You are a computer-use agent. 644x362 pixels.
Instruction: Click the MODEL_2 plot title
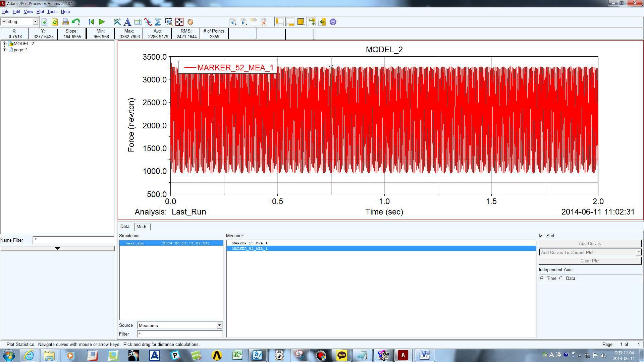(x=384, y=50)
